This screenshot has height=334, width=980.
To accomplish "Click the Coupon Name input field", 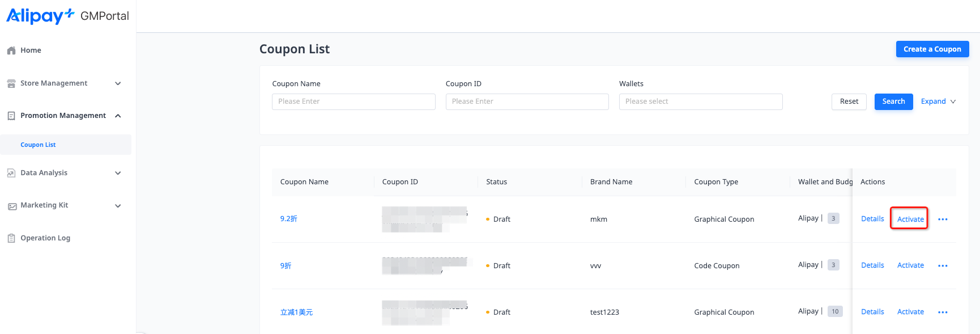I will [x=353, y=102].
